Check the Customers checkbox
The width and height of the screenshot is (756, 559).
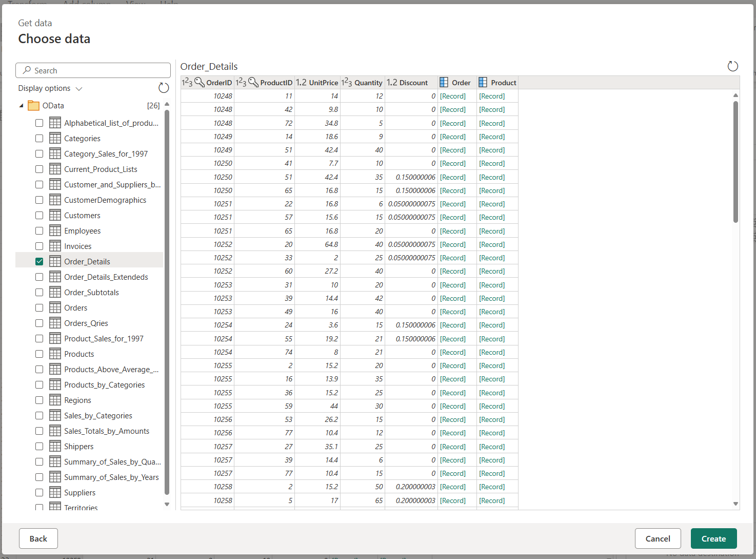[x=39, y=215]
